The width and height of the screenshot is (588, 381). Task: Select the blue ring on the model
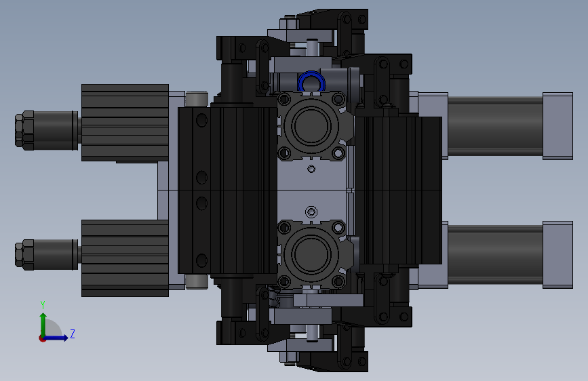[311, 81]
